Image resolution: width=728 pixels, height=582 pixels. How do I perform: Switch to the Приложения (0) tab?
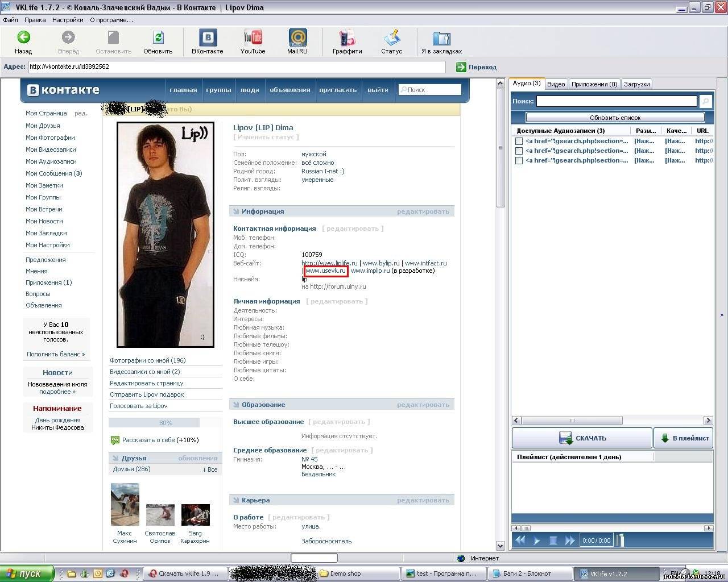(x=594, y=84)
